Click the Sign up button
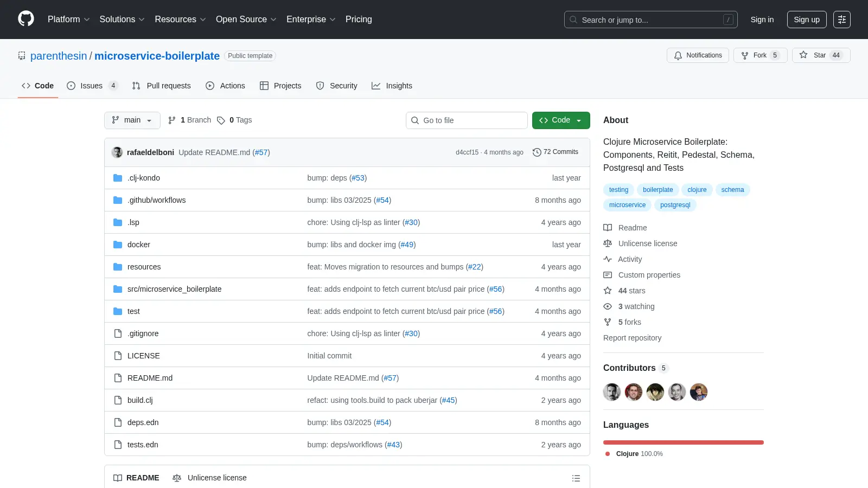The width and height of the screenshot is (868, 488). point(807,20)
